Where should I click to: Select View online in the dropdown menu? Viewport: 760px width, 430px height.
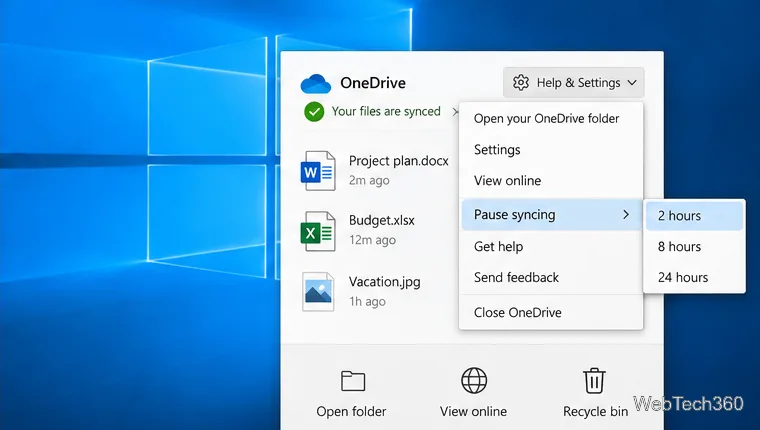[x=551, y=181]
